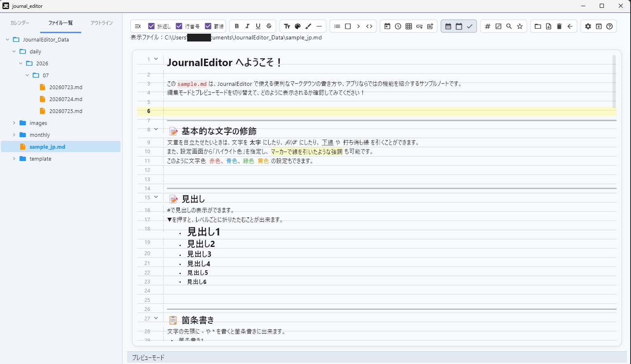Toggle the checkmark button in the highlighted group

point(470,26)
